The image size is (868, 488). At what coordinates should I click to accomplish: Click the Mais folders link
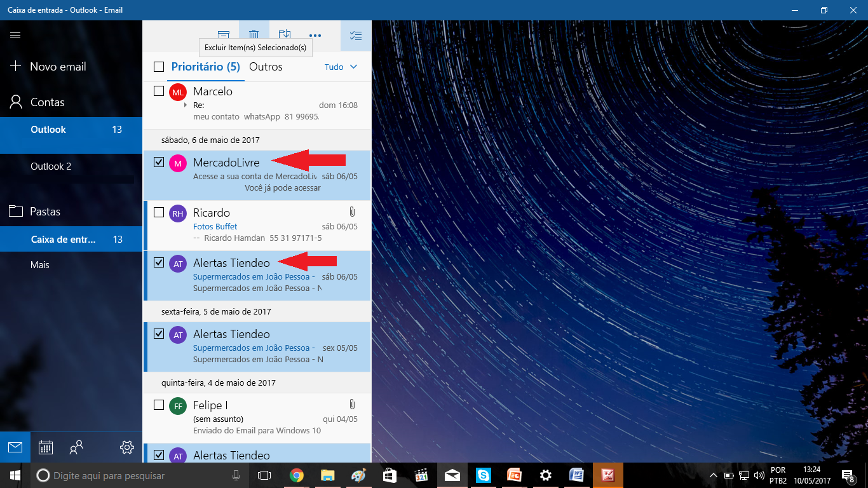[40, 265]
